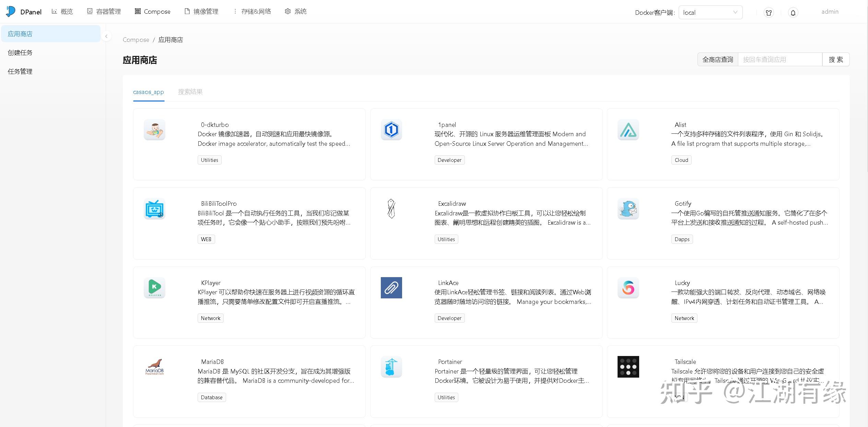This screenshot has width=868, height=427.
Task: Open the Compose breadcrumb link
Action: (136, 39)
